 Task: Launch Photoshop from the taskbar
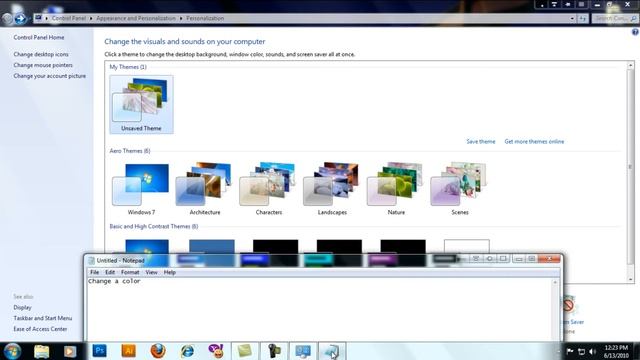[100, 351]
